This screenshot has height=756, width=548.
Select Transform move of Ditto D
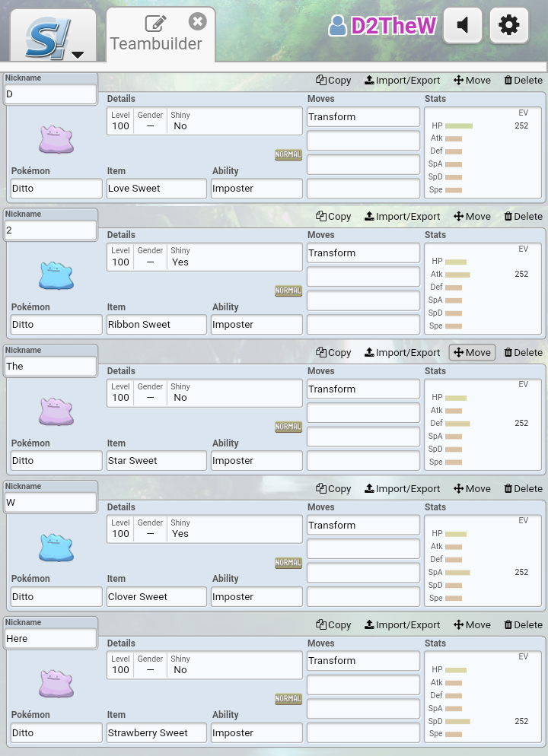click(363, 116)
